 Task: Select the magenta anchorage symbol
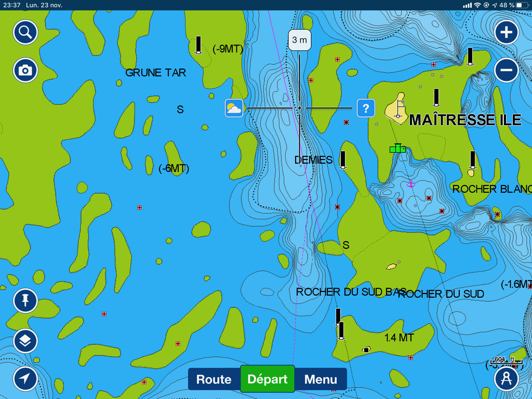point(411,184)
